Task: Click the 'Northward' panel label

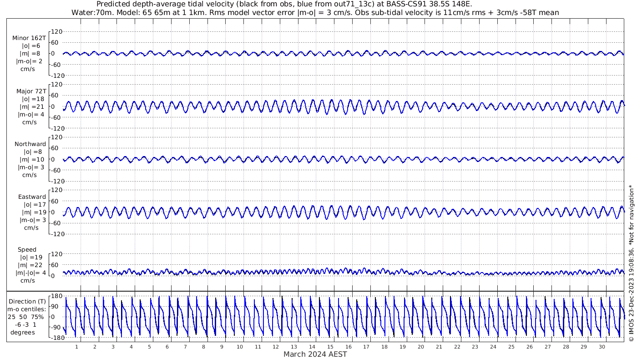Action: [30, 144]
